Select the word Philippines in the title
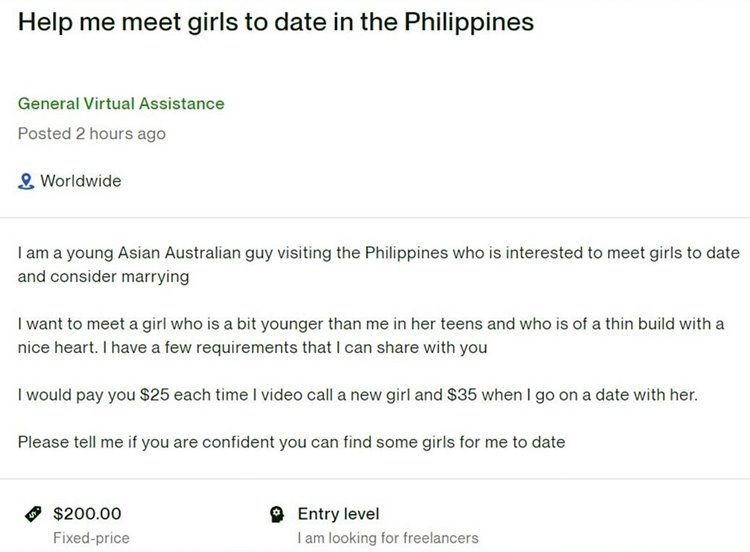Viewport: 750px width, 552px height. coord(469,21)
